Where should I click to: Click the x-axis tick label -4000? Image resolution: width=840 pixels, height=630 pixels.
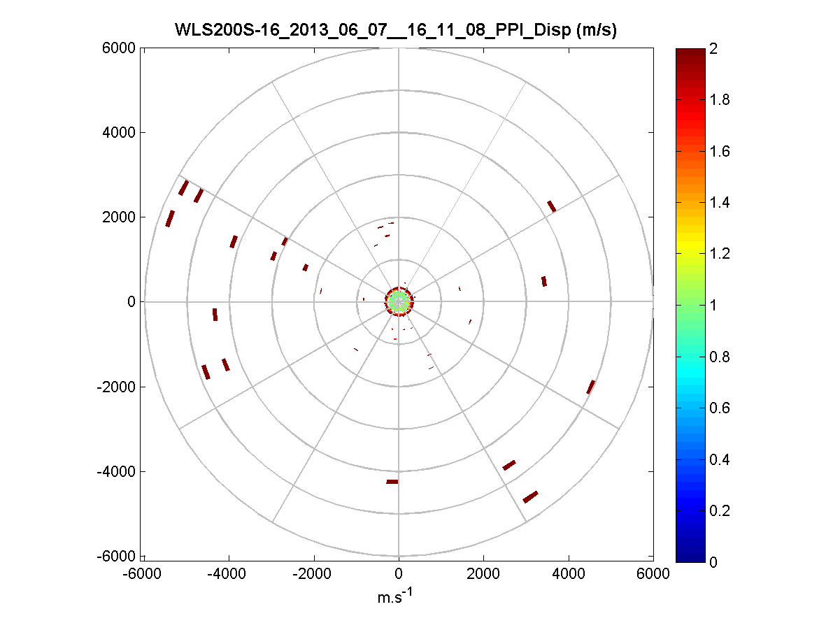point(229,573)
